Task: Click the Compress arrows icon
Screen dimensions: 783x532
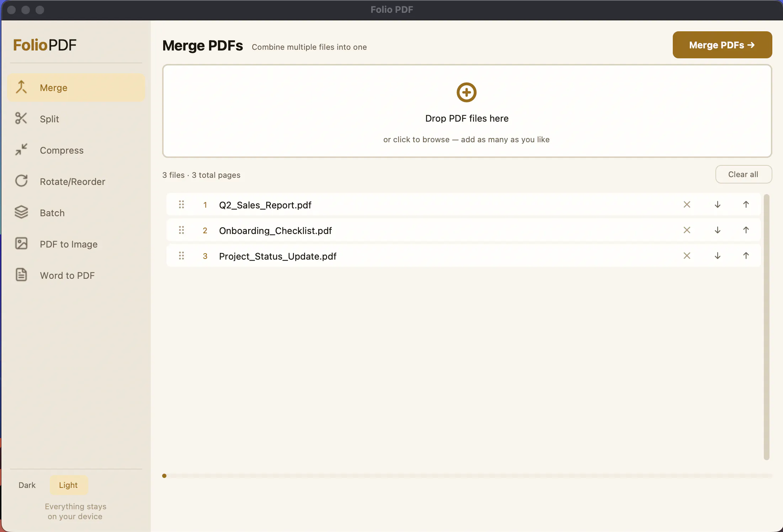Action: tap(21, 150)
